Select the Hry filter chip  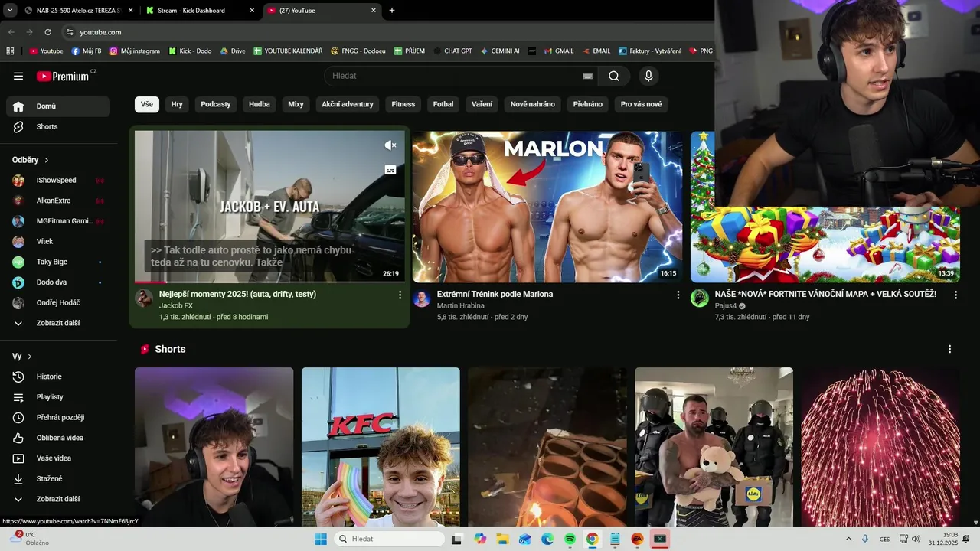tap(177, 104)
